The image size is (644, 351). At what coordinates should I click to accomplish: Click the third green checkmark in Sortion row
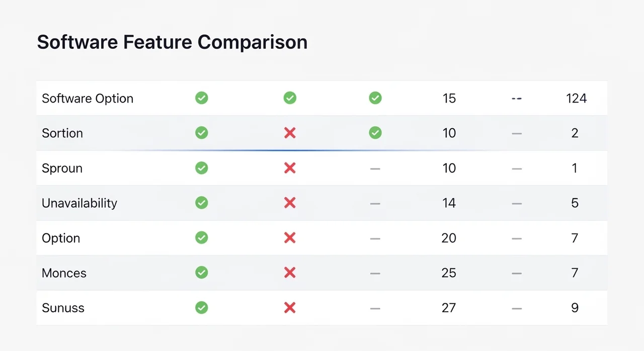(375, 133)
